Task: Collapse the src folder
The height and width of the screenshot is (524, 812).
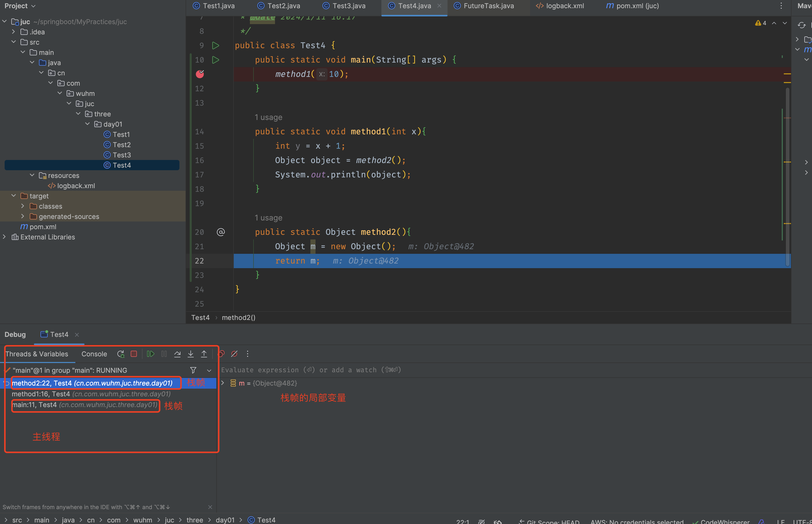Action: 14,42
